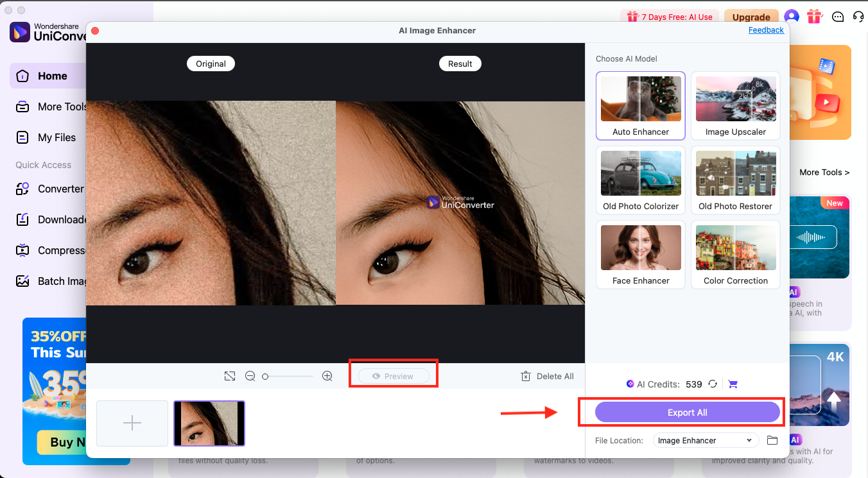
Task: Click the Choose AI Model heading
Action: (626, 58)
